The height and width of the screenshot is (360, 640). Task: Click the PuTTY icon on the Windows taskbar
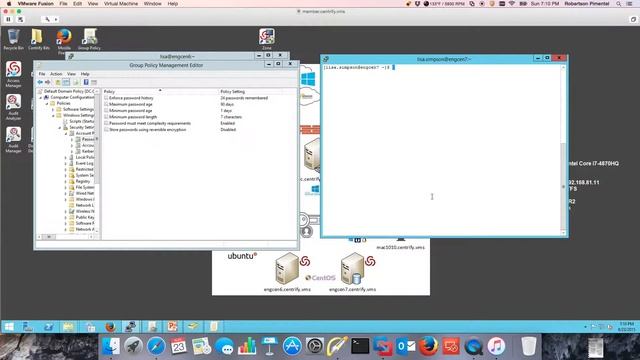(131, 327)
